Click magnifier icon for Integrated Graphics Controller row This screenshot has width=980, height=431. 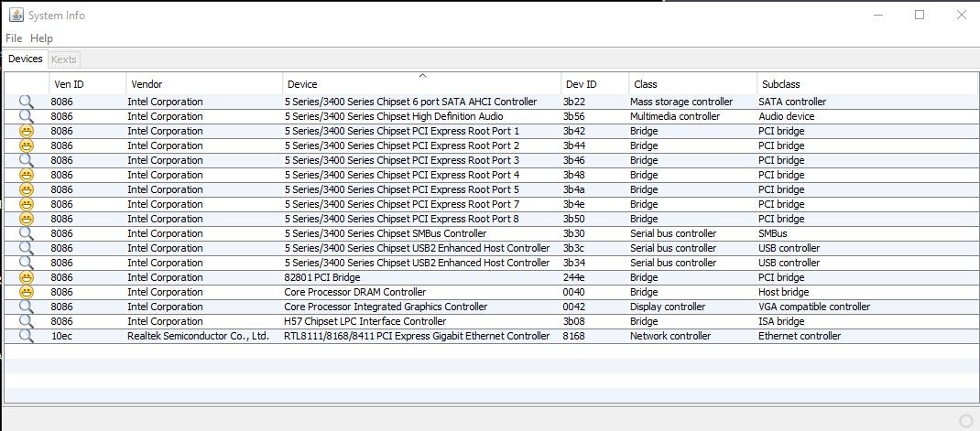coord(26,307)
